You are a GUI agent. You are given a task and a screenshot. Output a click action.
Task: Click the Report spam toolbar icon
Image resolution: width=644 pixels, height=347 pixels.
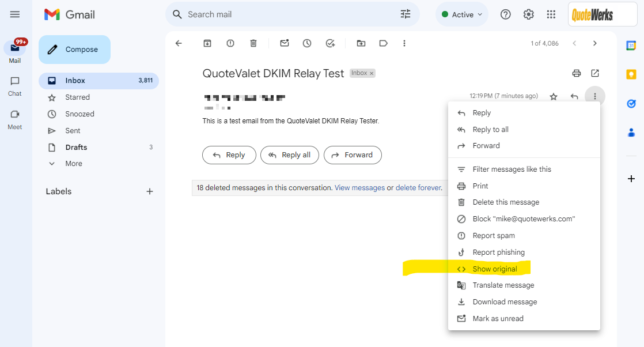(230, 43)
